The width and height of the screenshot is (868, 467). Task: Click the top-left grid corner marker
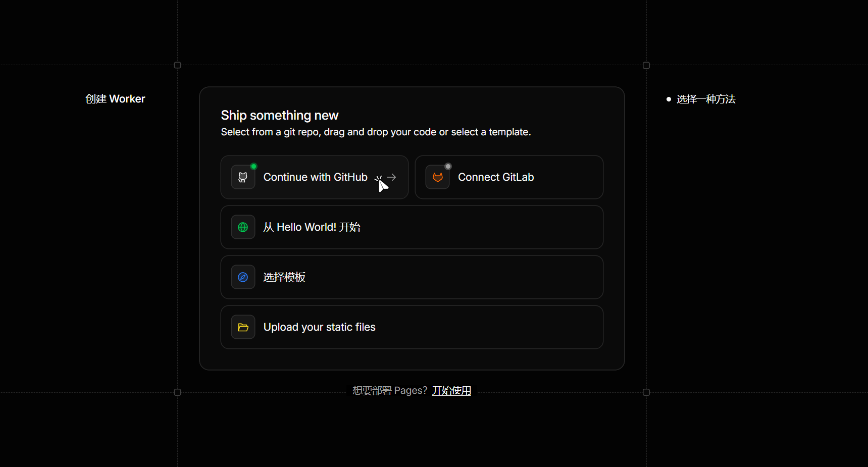[177, 65]
